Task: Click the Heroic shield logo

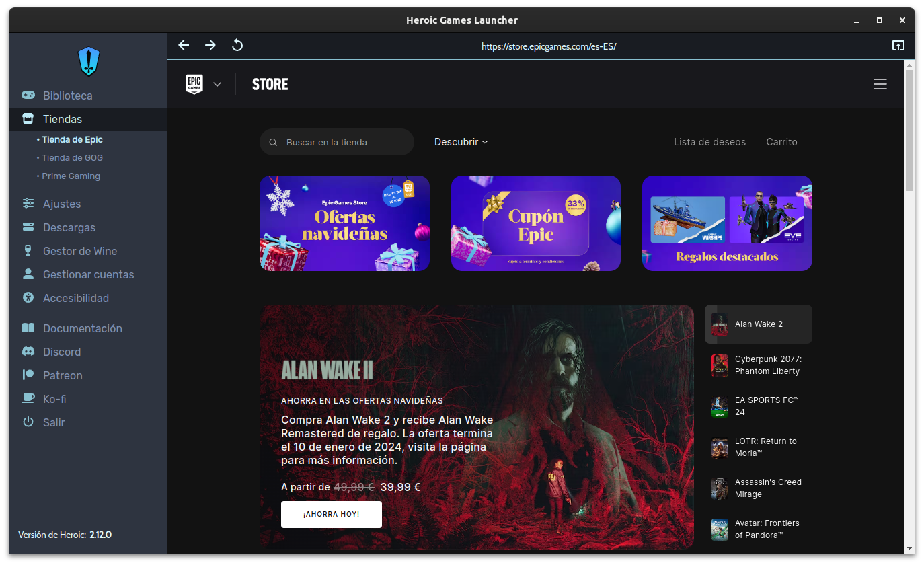Action: 89,61
